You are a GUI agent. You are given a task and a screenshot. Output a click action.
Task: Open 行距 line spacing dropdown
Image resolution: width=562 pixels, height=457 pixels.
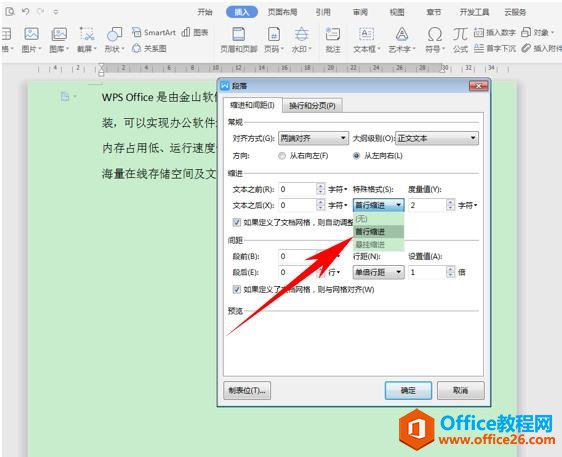tap(378, 272)
